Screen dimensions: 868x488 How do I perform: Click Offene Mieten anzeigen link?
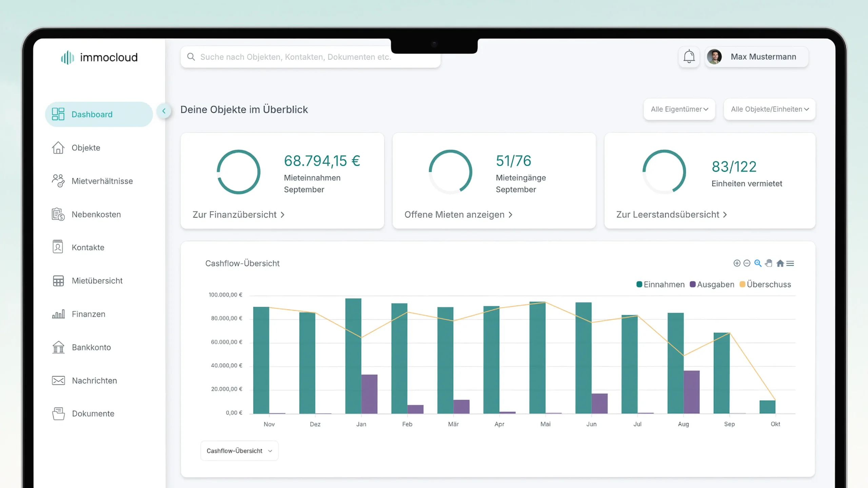point(458,215)
